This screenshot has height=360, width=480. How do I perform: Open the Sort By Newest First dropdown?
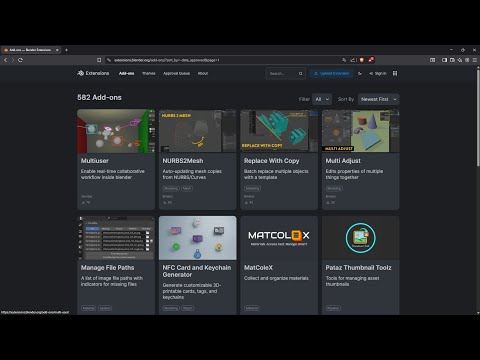pyautogui.click(x=379, y=99)
